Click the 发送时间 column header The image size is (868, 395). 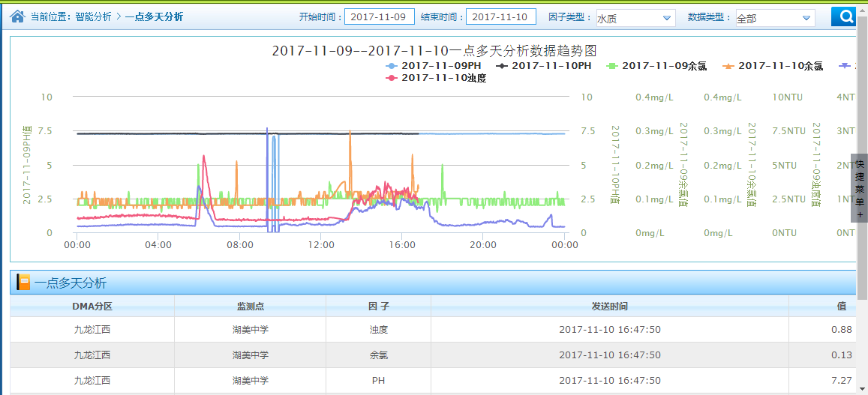click(609, 307)
